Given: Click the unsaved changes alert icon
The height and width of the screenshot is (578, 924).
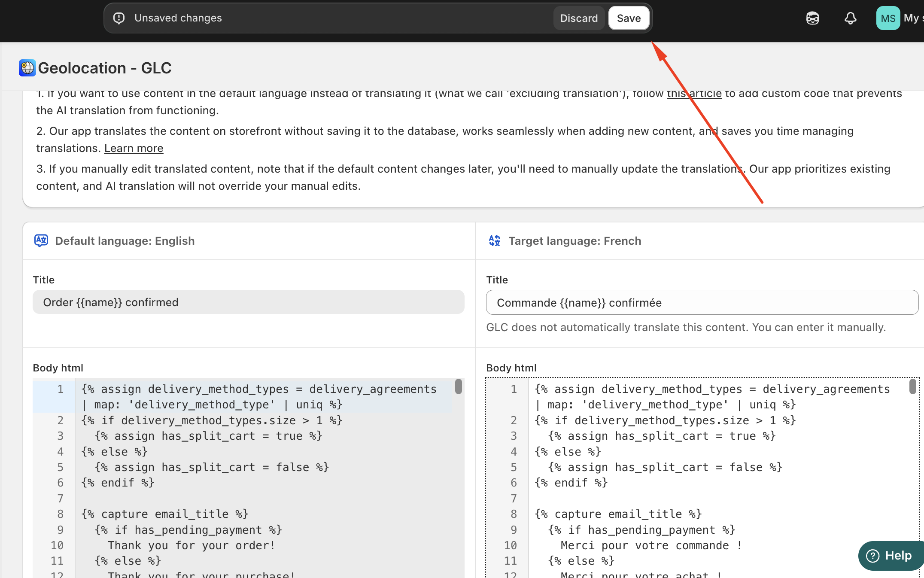Looking at the screenshot, I should 119,18.
